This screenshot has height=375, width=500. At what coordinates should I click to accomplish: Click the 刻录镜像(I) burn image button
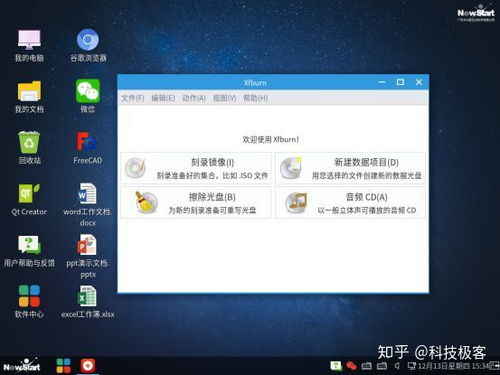point(196,168)
